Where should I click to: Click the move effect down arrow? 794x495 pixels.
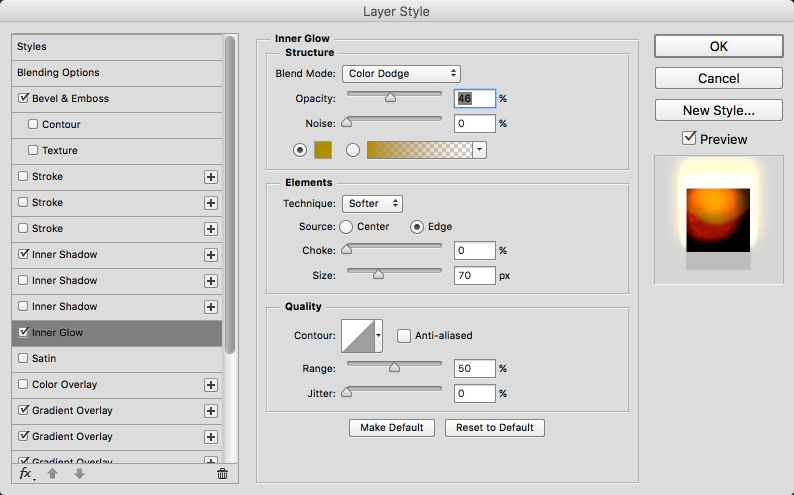tap(79, 473)
